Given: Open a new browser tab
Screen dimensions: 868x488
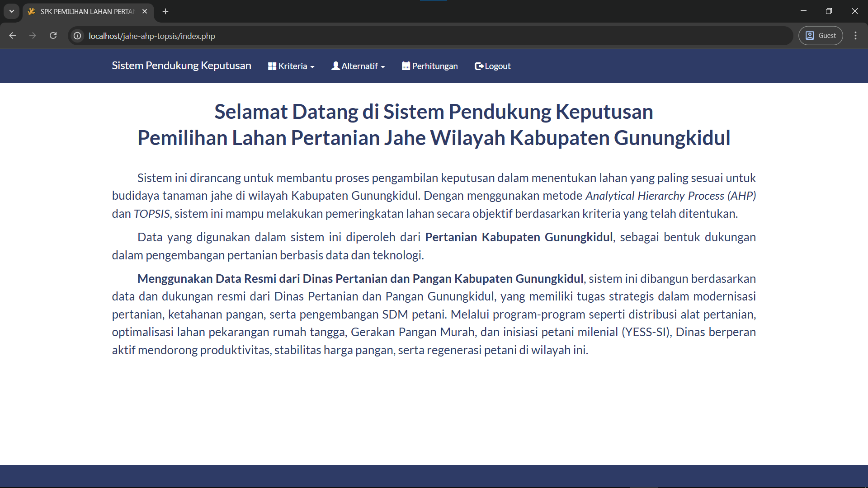Looking at the screenshot, I should 165,11.
